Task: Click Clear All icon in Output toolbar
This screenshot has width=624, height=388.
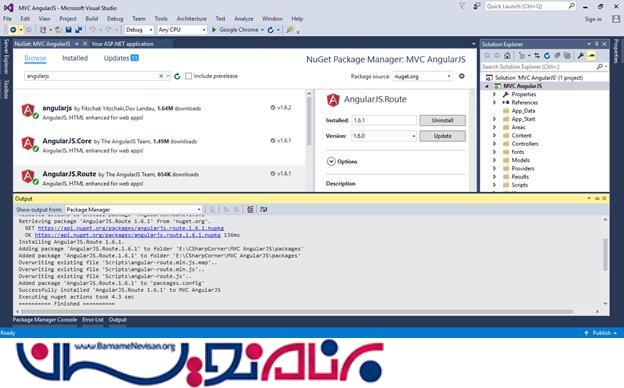Action: [x=250, y=209]
